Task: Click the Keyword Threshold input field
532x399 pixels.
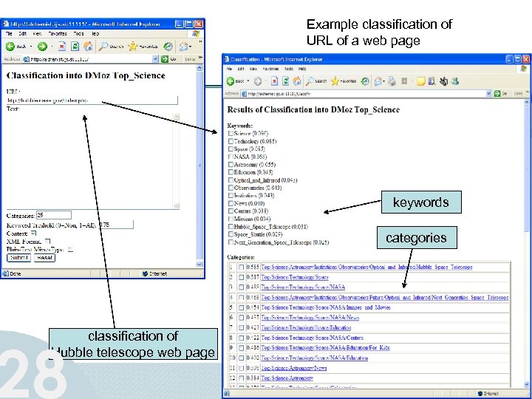Action: tap(116, 225)
